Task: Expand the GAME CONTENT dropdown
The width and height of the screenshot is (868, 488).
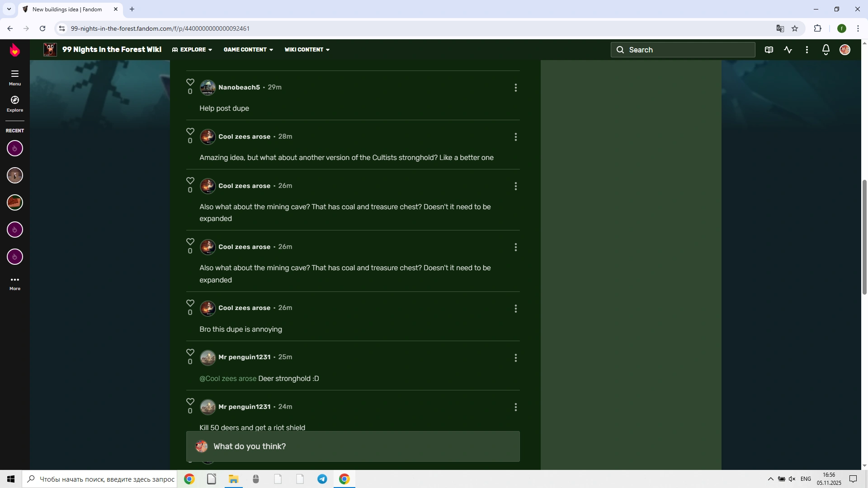Action: tap(248, 50)
